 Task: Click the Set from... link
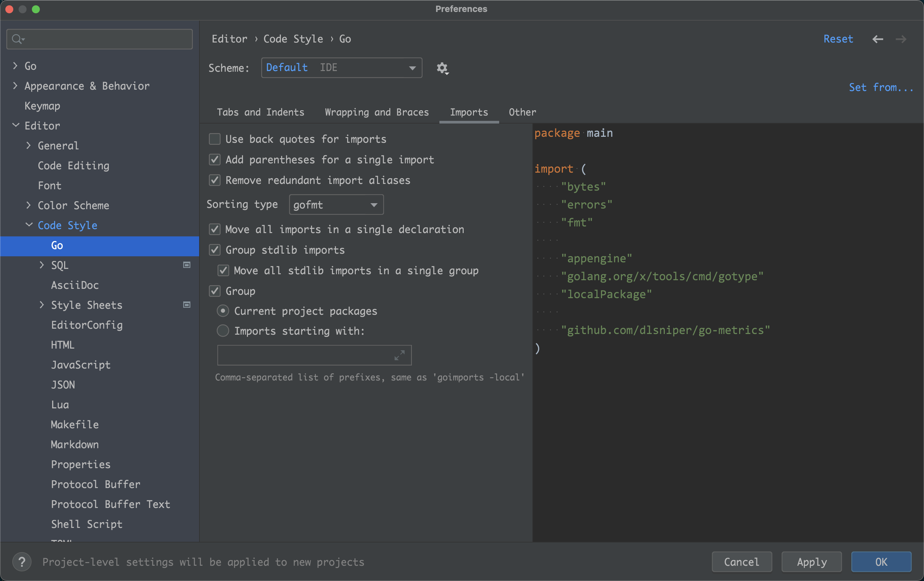point(881,88)
